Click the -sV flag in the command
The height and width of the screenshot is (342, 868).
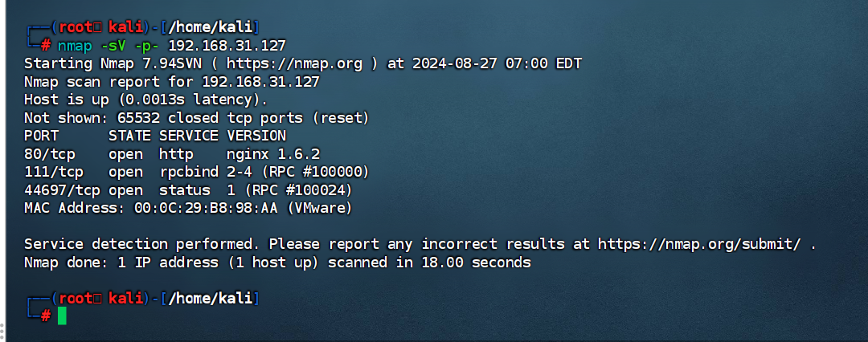tap(113, 45)
